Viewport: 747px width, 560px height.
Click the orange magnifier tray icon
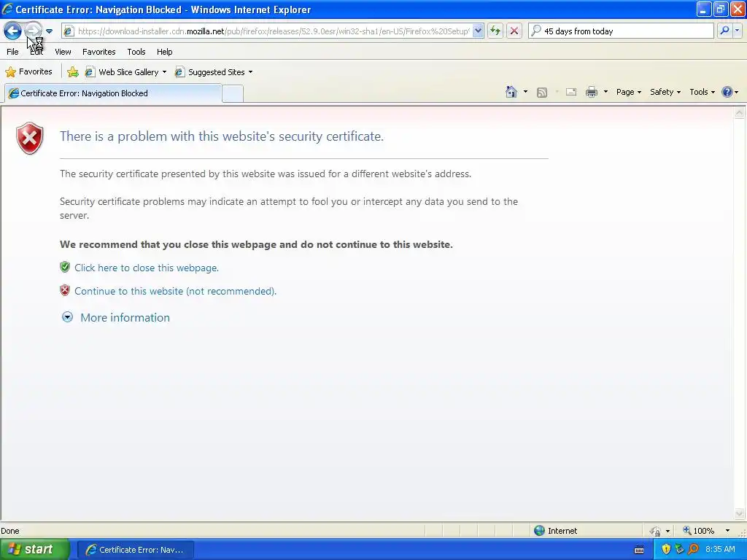click(693, 549)
